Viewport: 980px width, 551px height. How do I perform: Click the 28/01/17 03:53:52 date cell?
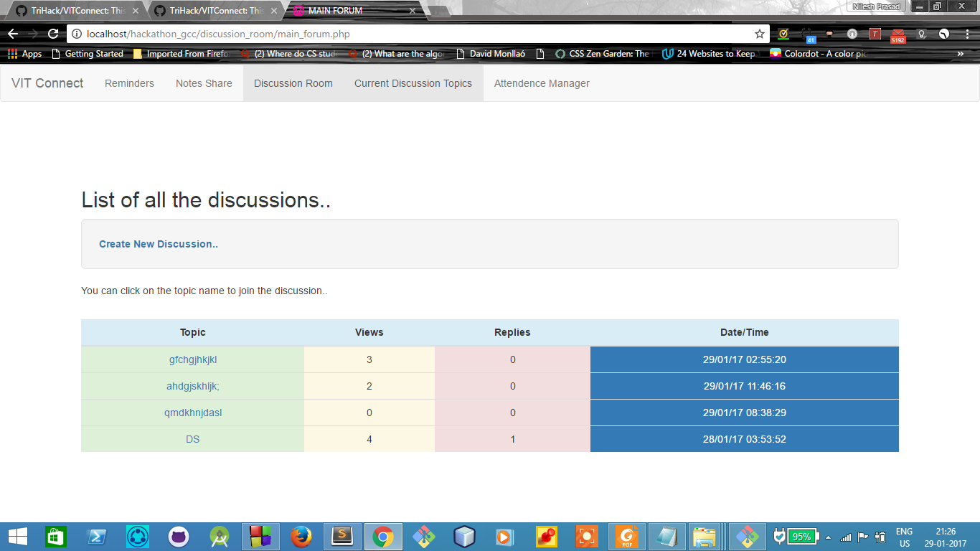click(745, 439)
